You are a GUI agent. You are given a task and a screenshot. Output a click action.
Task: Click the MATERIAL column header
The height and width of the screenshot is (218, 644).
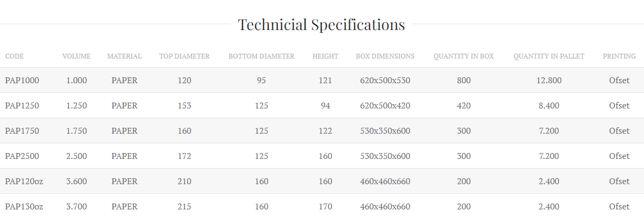(x=124, y=56)
